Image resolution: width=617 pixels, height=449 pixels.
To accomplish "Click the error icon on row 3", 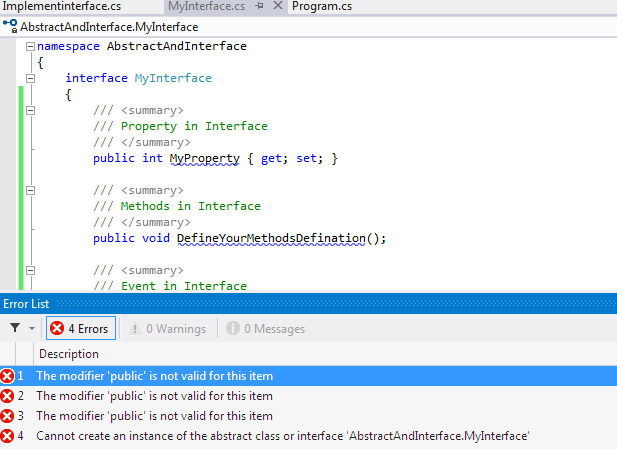I will (7, 416).
